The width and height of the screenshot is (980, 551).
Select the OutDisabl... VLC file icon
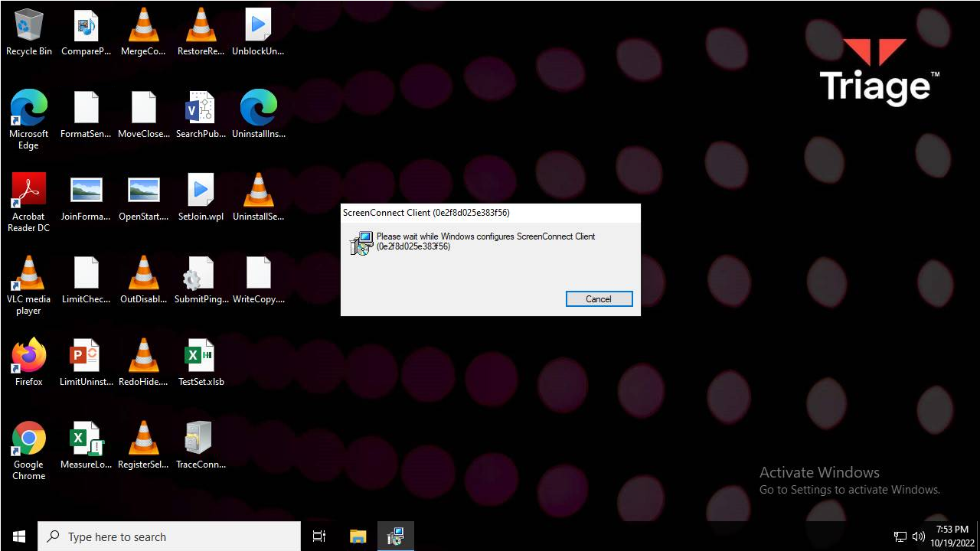(143, 280)
